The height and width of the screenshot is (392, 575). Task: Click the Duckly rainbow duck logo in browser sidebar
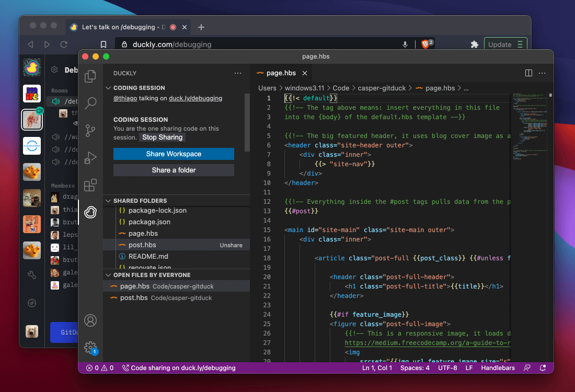coord(32,67)
